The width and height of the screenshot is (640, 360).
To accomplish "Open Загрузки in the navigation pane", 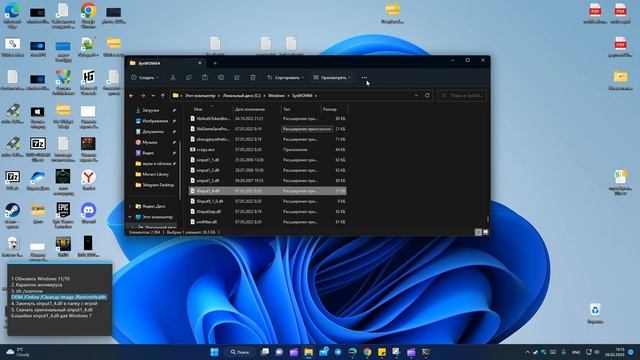I will coord(151,110).
